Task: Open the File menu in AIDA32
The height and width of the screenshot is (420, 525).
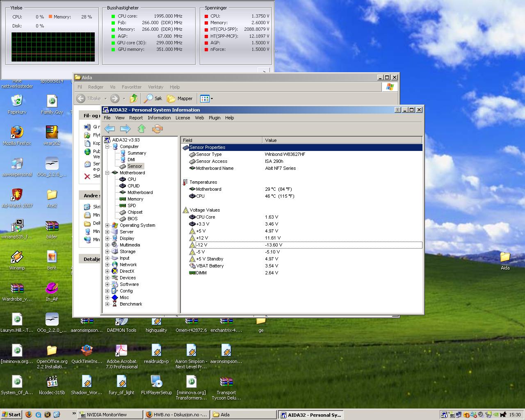Action: pos(107,118)
